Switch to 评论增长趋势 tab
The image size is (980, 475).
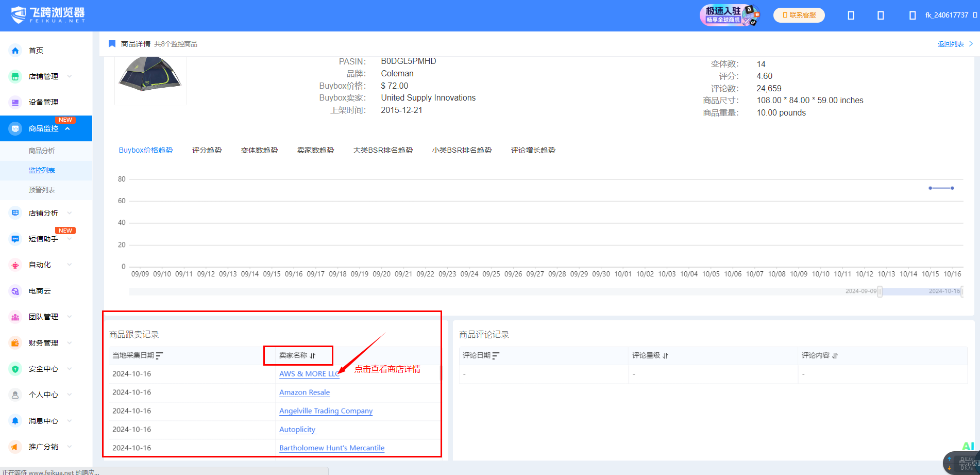pyautogui.click(x=533, y=150)
